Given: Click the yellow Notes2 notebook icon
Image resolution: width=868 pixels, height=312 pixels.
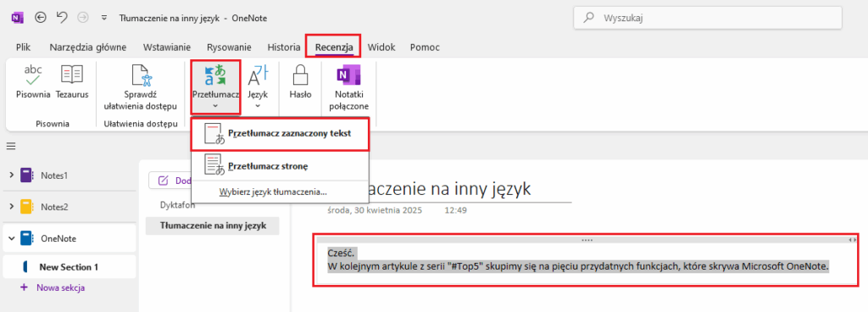Looking at the screenshot, I should tap(27, 207).
